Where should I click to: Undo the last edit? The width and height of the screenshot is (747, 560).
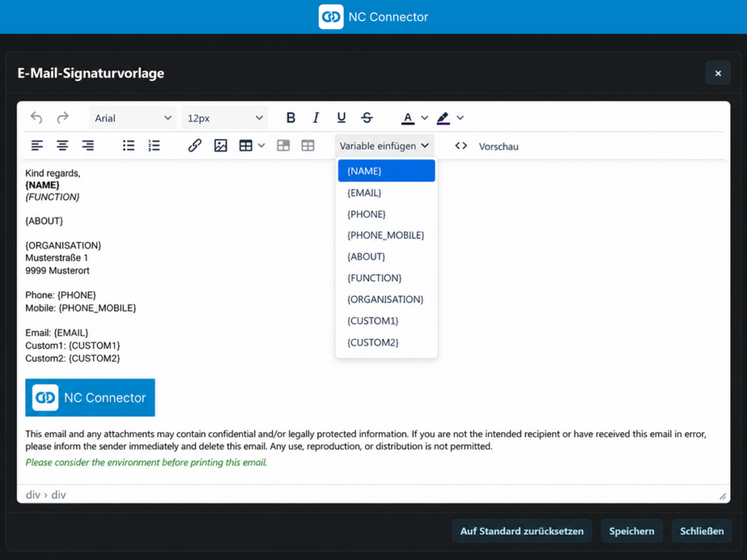[x=36, y=117]
